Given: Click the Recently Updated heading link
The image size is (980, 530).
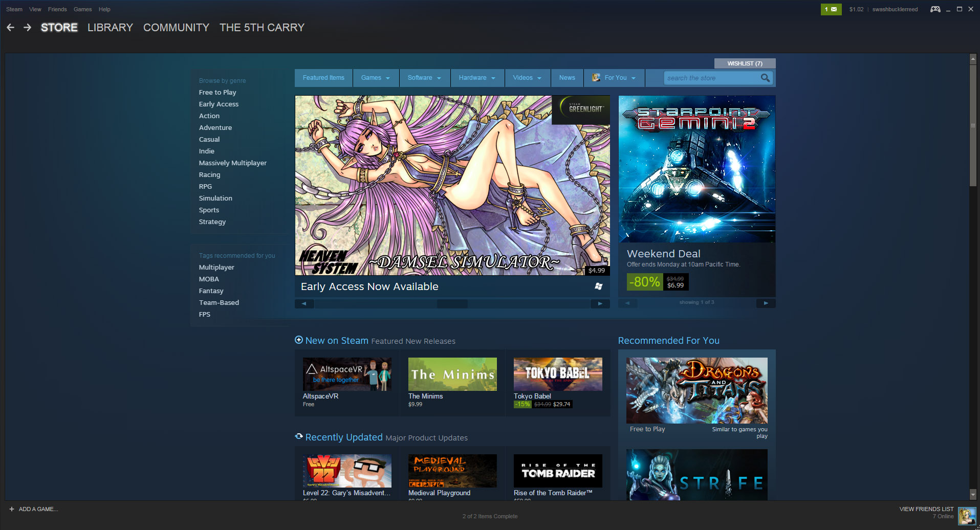Looking at the screenshot, I should click(x=344, y=437).
